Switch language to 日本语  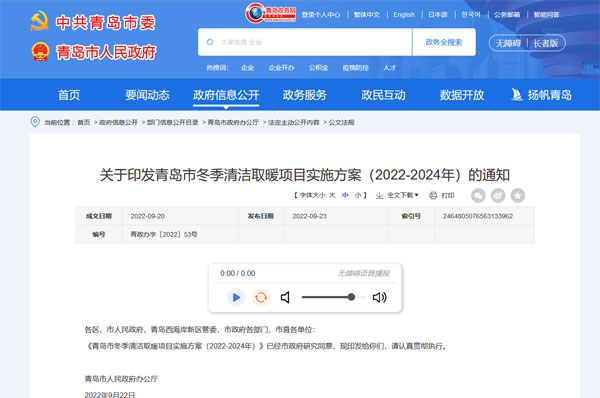pos(438,15)
